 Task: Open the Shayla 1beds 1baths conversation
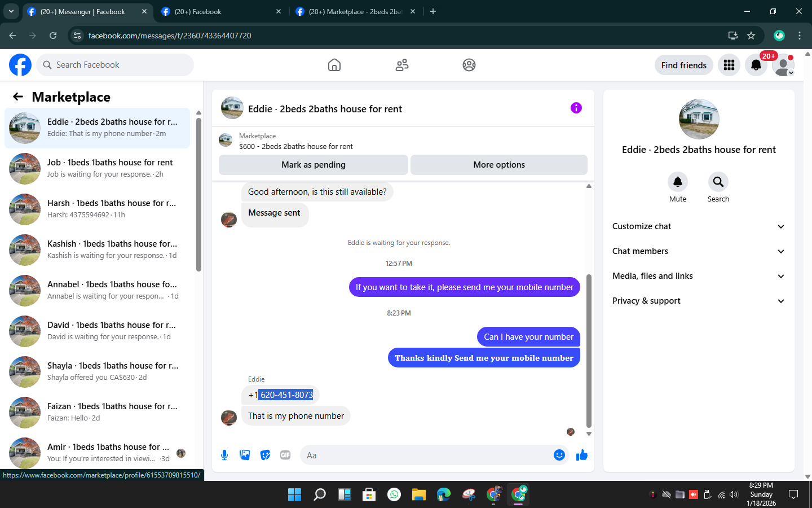(x=97, y=372)
